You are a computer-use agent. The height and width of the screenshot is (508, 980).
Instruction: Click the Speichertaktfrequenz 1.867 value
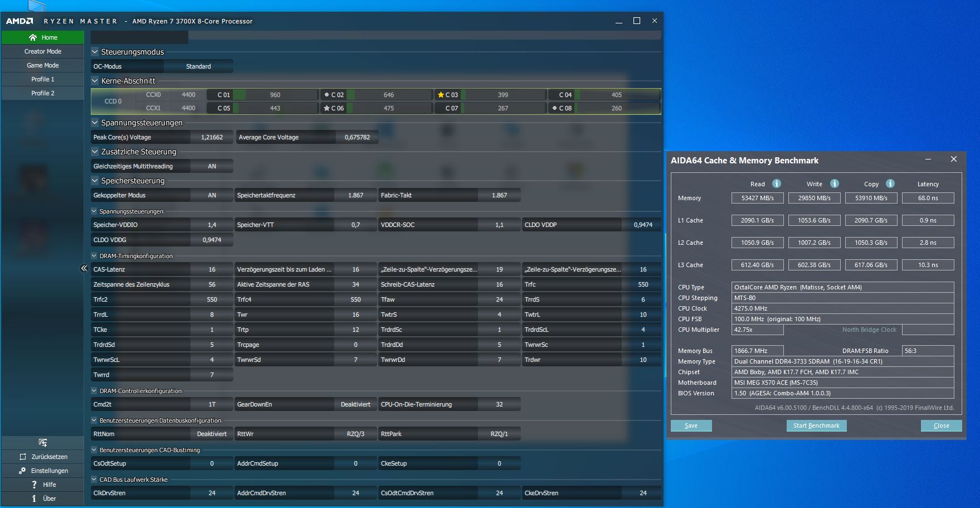pos(355,195)
